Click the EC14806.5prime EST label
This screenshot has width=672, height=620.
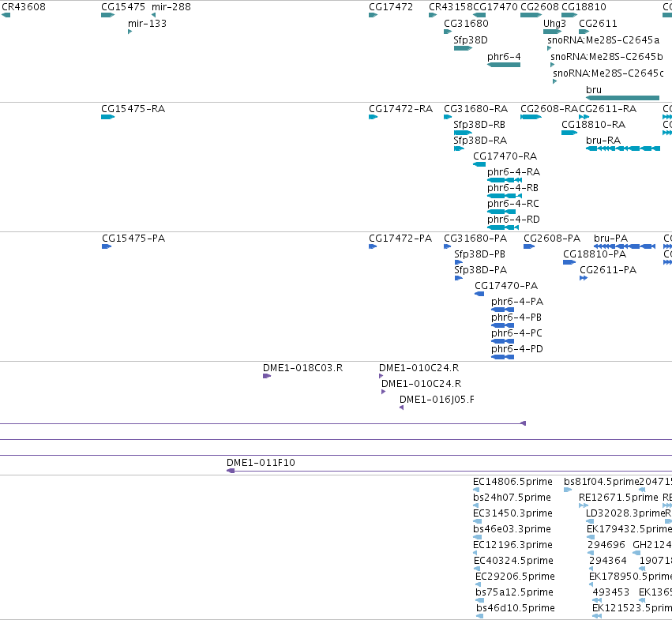(512, 482)
